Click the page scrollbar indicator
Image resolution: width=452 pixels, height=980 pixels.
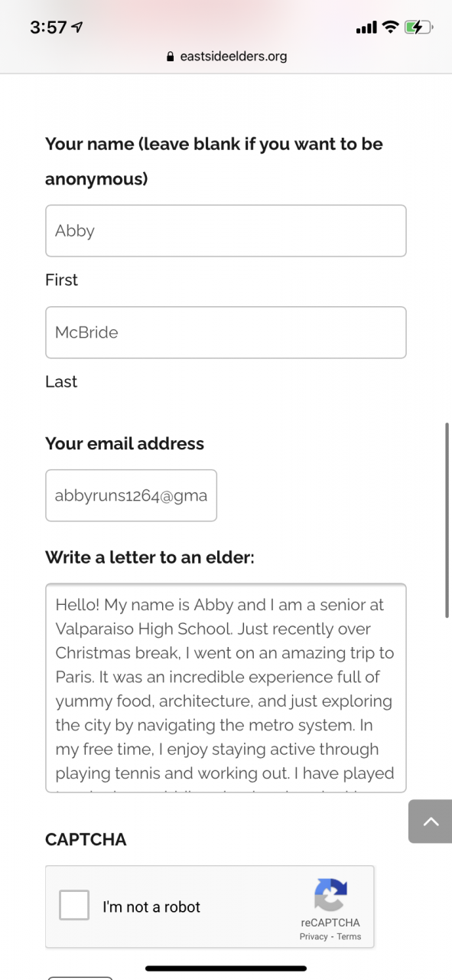tap(447, 519)
